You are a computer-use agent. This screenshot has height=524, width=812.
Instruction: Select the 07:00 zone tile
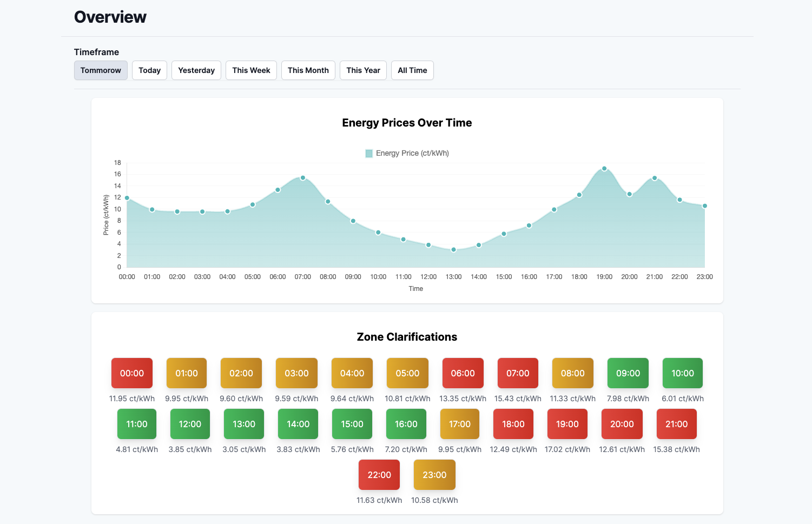coord(518,373)
